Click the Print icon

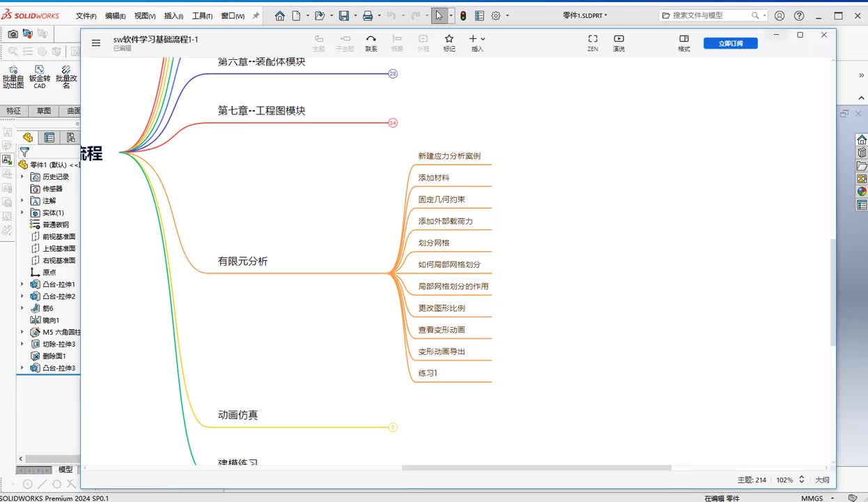tap(368, 15)
